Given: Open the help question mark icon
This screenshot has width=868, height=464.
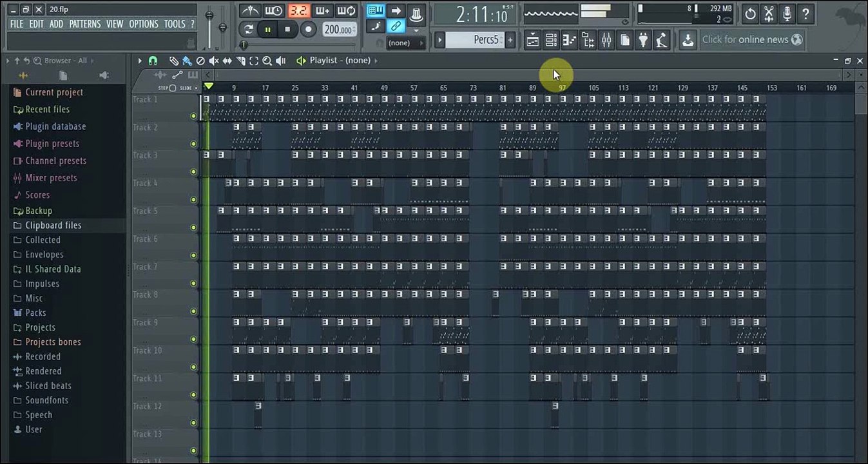Looking at the screenshot, I should point(805,14).
